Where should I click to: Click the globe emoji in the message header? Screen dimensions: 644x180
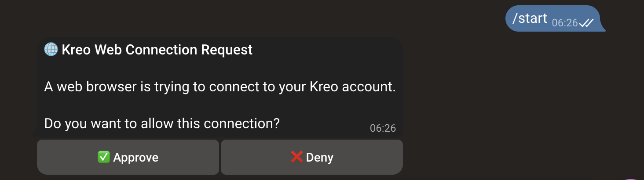[x=51, y=50]
